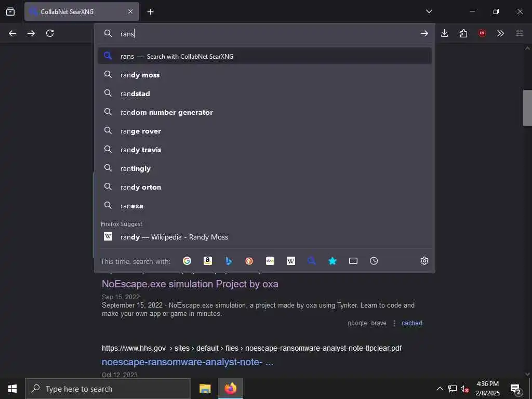Click the go arrow in the address bar
Viewport: 532px width, 399px height.
[x=424, y=33]
